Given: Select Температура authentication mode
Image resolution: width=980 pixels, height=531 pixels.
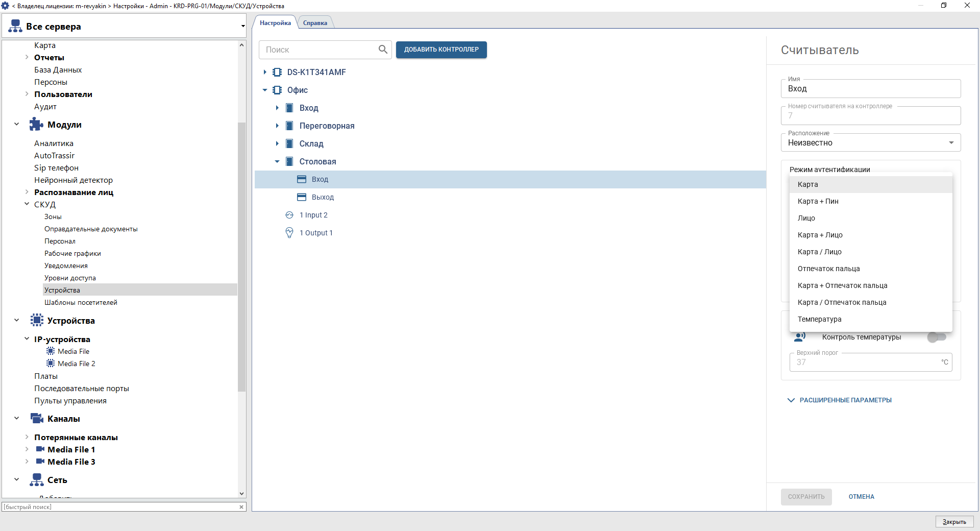Looking at the screenshot, I should (871, 319).
